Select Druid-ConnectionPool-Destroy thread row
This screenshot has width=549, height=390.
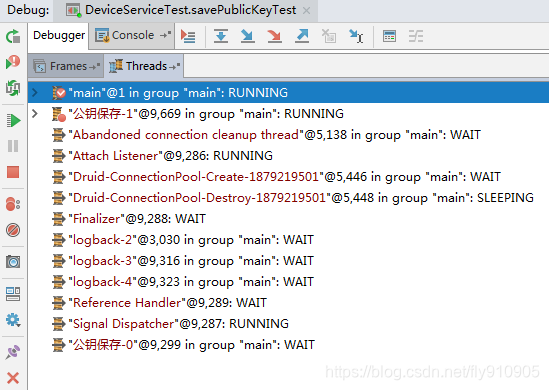click(x=289, y=198)
